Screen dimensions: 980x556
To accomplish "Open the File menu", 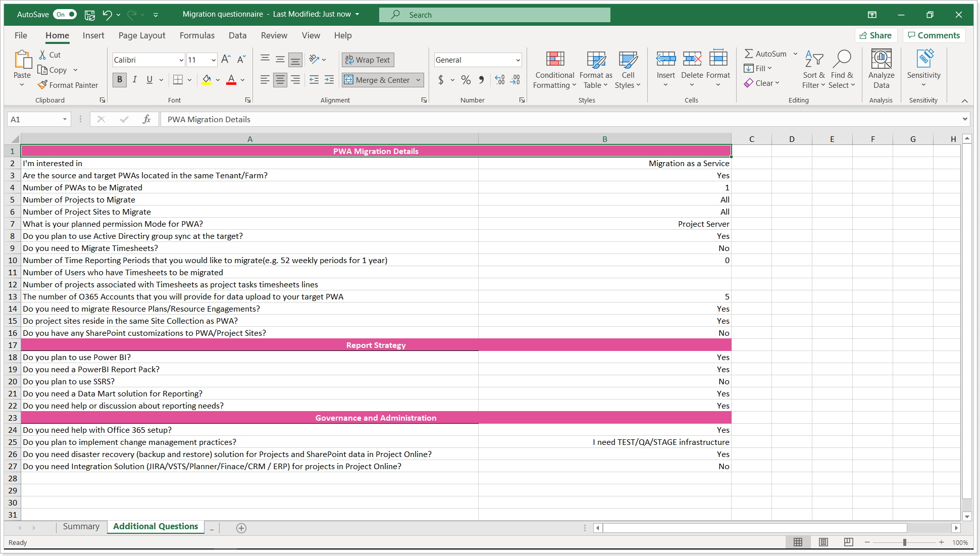I will click(x=21, y=35).
